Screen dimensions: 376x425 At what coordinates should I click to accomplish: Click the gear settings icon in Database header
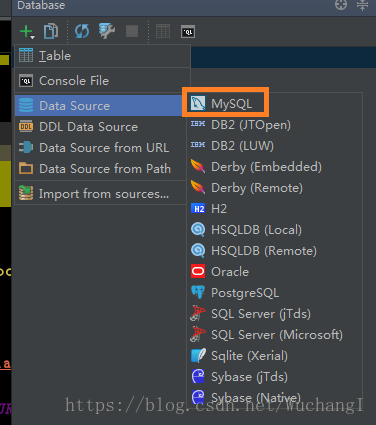[x=341, y=5]
